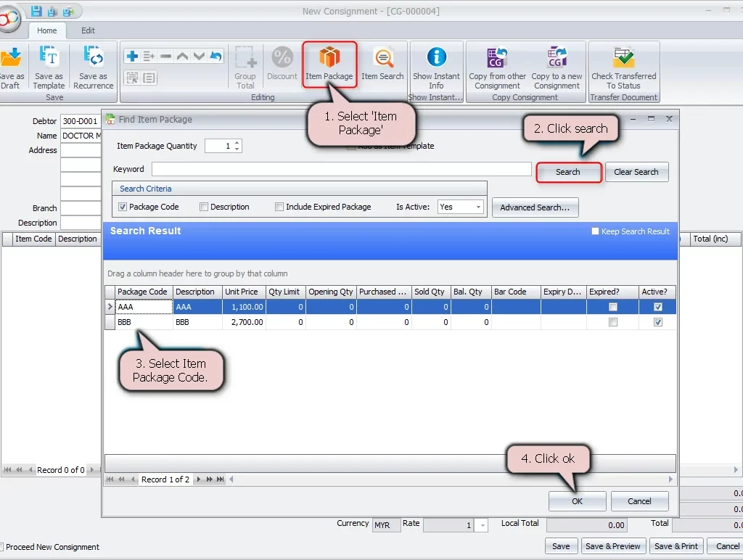Screen dimensions: 743x560
Task: Go to last record in dialog navigator
Action: [x=221, y=479]
